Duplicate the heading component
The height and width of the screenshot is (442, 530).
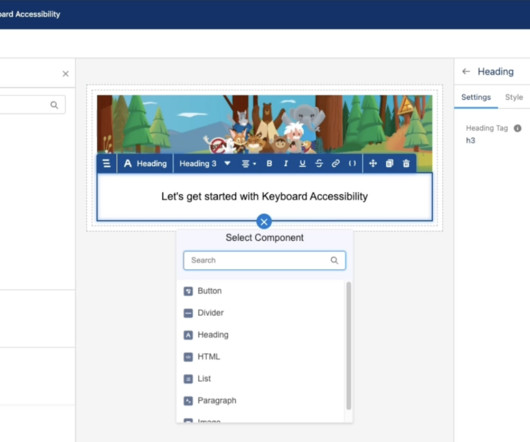(x=389, y=164)
